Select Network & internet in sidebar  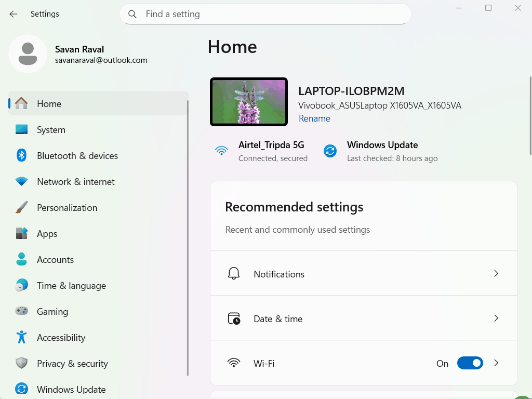click(76, 182)
